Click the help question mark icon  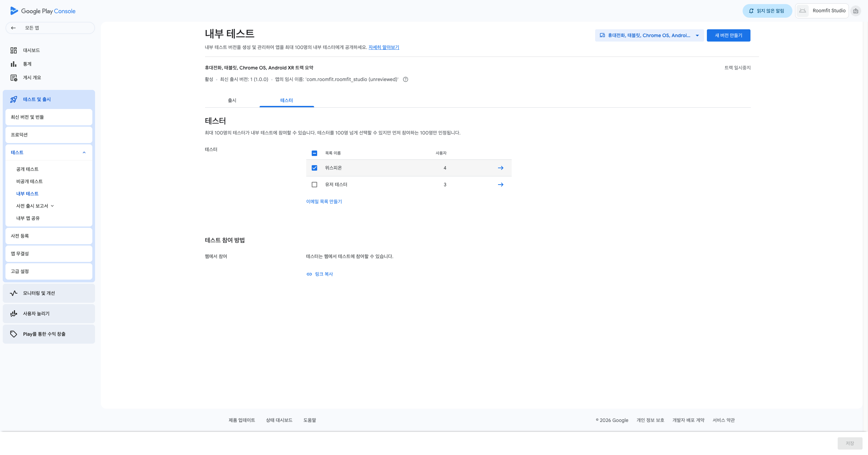click(405, 79)
